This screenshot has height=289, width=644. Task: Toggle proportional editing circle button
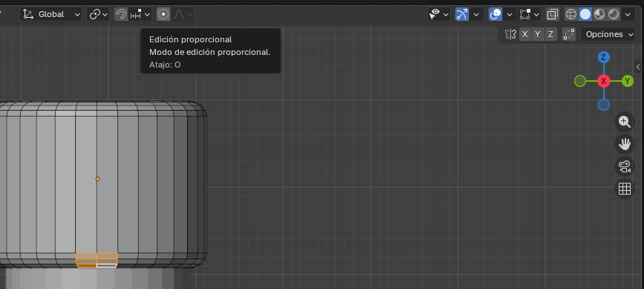click(163, 14)
